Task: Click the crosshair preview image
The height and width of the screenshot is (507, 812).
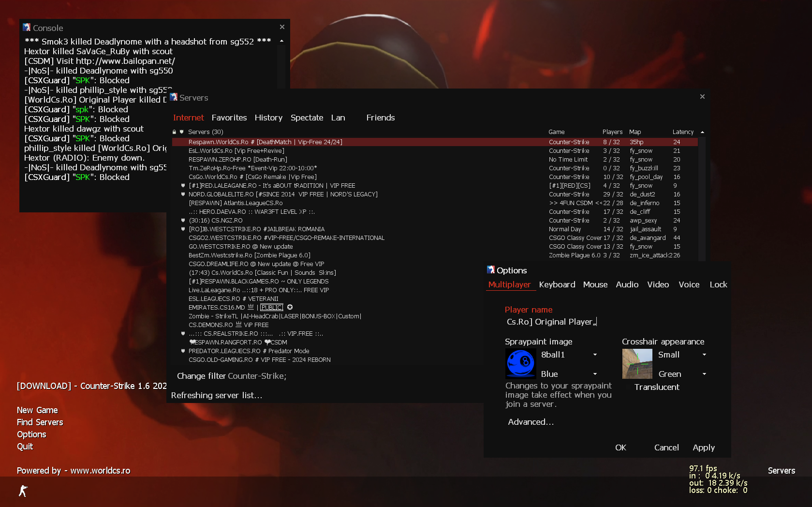Action: tap(637, 363)
